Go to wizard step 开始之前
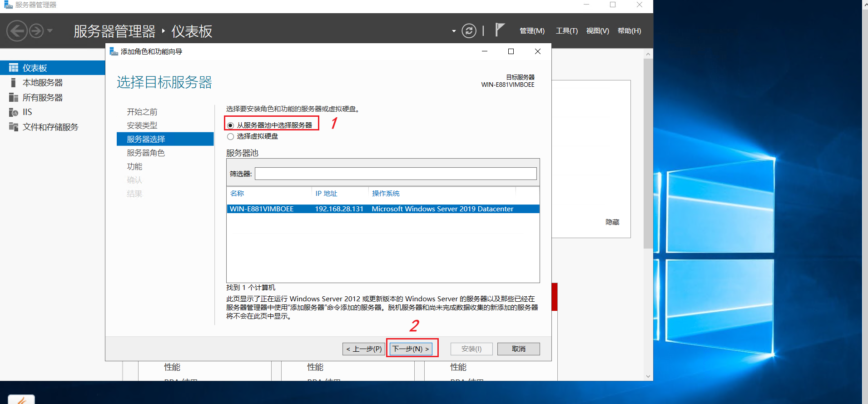Viewport: 868px width, 404px height. click(x=142, y=112)
